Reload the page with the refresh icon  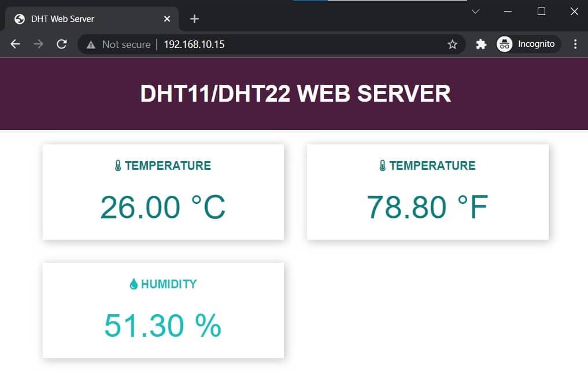[62, 44]
